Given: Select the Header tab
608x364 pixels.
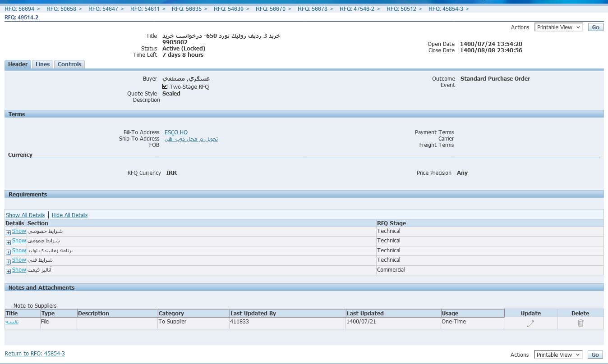Looking at the screenshot, I should click(x=18, y=64).
